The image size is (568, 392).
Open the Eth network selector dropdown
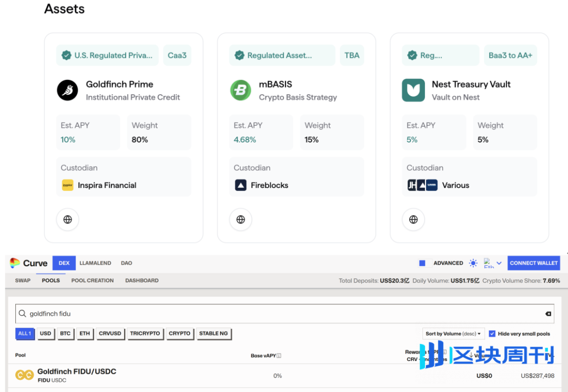tap(493, 263)
